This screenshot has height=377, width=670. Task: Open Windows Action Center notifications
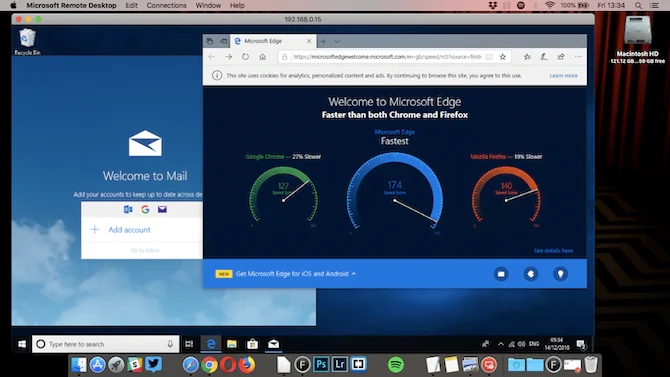click(x=581, y=344)
